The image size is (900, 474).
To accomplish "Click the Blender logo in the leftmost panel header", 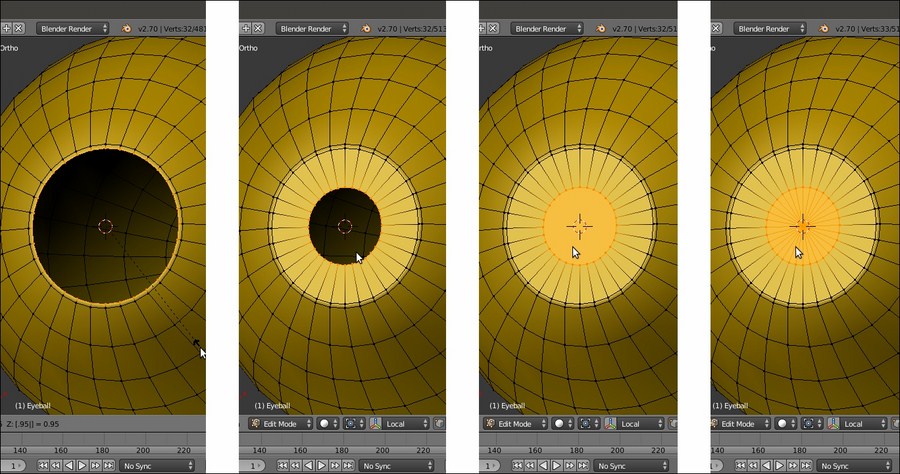I will [x=127, y=29].
